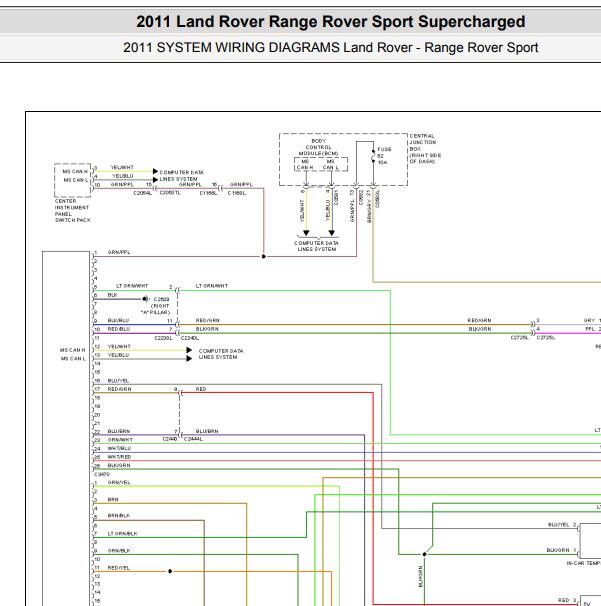Click the 'BLU/BRN' label on pin 22
The height and width of the screenshot is (606, 601).
pyautogui.click(x=119, y=431)
